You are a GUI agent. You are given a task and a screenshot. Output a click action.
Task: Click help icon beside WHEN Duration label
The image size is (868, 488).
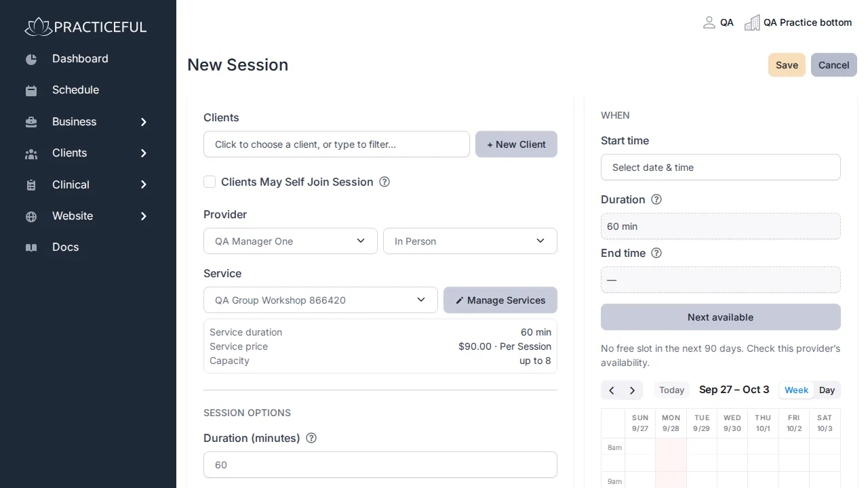(656, 199)
